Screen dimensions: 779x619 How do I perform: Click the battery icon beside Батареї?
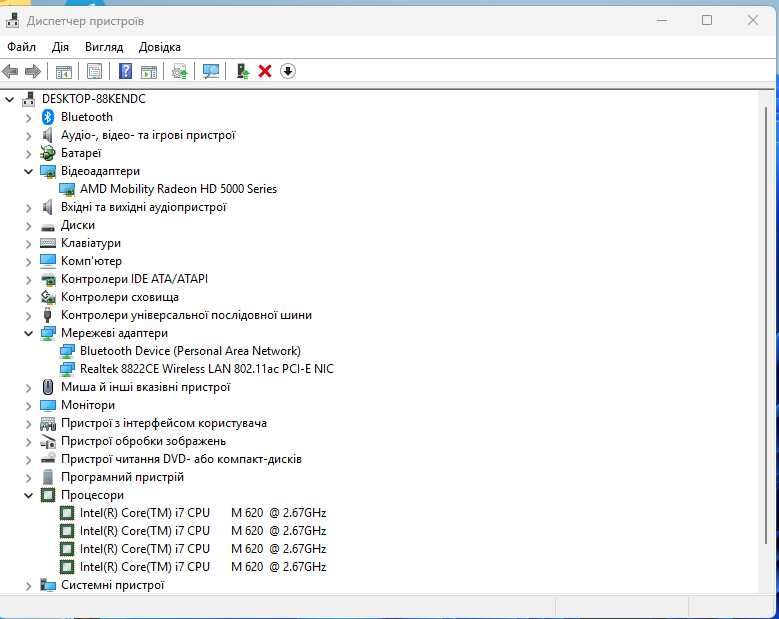click(x=48, y=153)
